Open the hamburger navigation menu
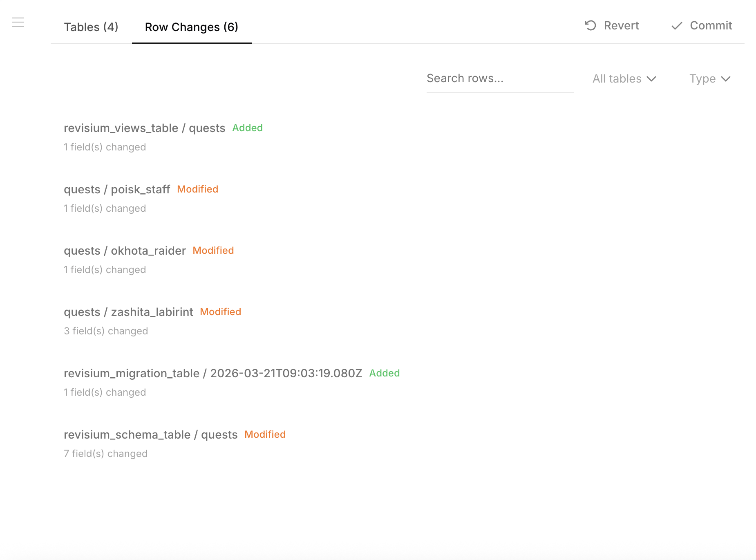This screenshot has width=756, height=560. (18, 22)
